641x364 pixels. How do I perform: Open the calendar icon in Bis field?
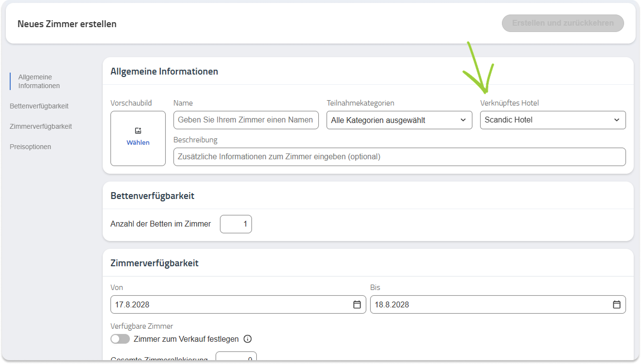(616, 304)
